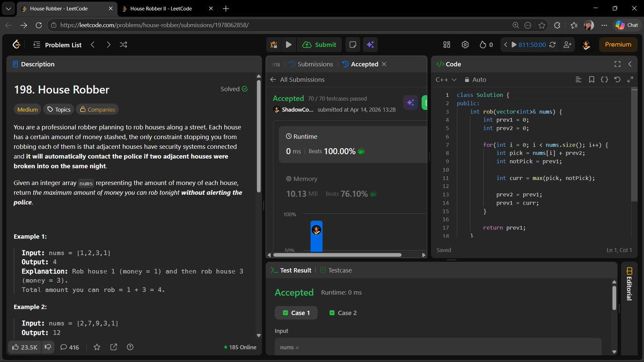Image resolution: width=644 pixels, height=362 pixels.
Task: Pick a random problem with shuffle icon
Action: coord(123,45)
